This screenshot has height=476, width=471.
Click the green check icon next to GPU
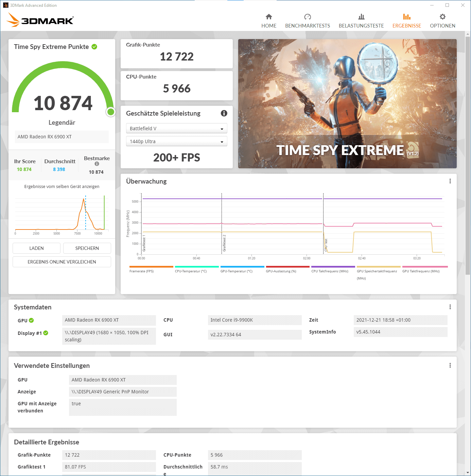pyautogui.click(x=31, y=320)
